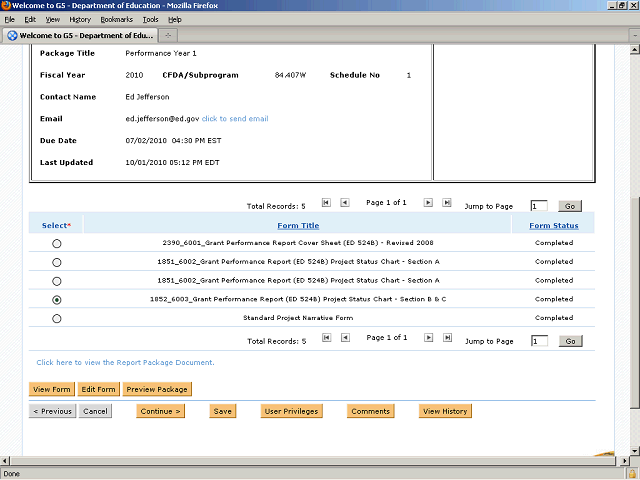The width and height of the screenshot is (640, 480).
Task: Open a new browser tab
Action: tap(168, 36)
